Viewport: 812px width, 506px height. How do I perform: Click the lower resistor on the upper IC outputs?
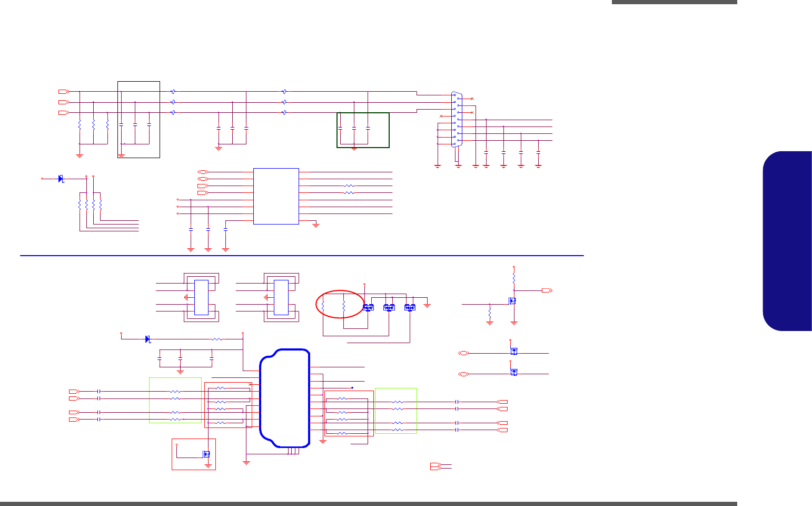tap(349, 193)
